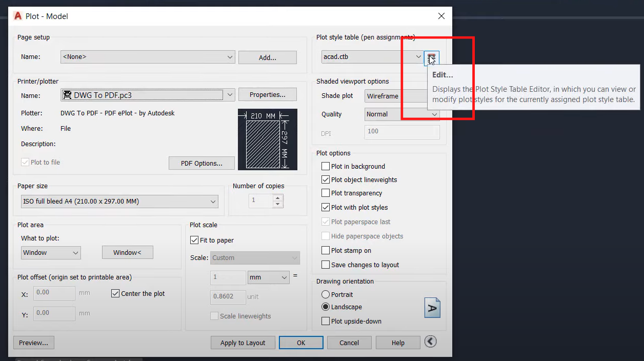Viewport: 644px width, 361px height.
Task: Toggle Center the plot checkbox
Action: [x=115, y=293]
